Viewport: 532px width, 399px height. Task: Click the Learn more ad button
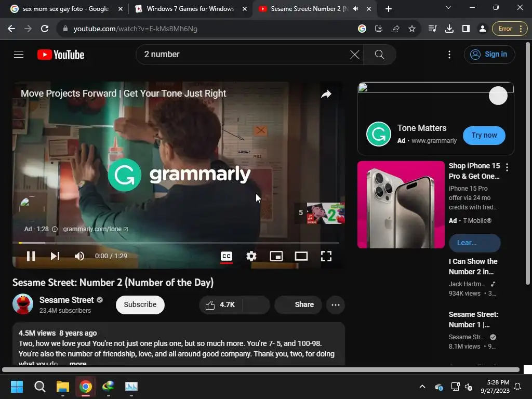pyautogui.click(x=474, y=243)
